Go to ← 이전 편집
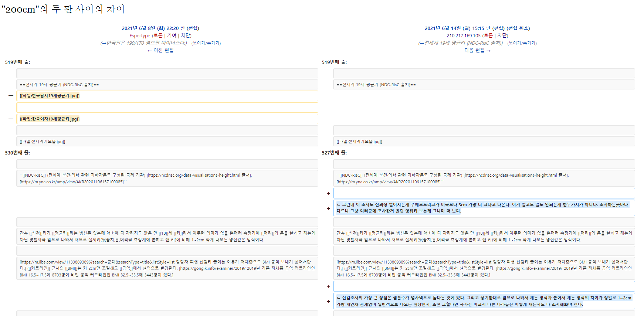This screenshot has width=644, height=316. coord(160,50)
